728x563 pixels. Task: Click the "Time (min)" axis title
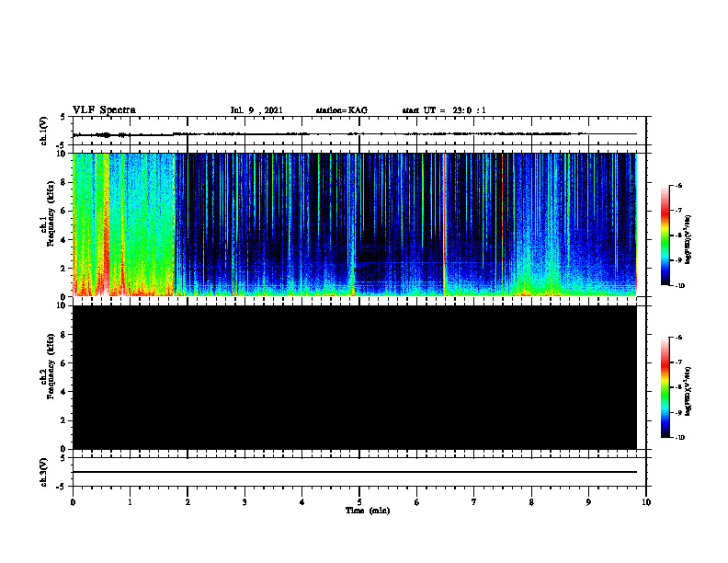coord(368,511)
